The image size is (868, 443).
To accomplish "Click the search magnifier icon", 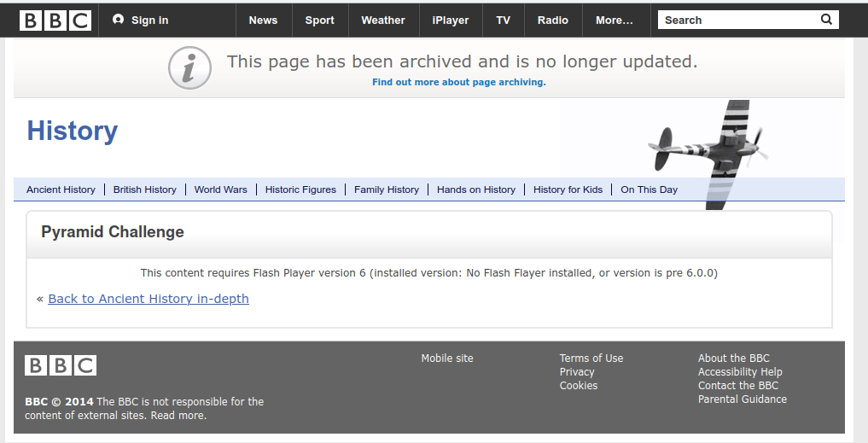I will (826, 20).
